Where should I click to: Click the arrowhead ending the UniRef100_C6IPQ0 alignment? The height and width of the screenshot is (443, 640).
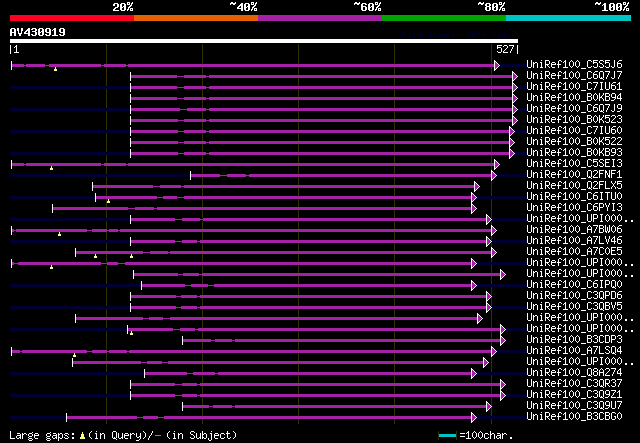coord(474,286)
